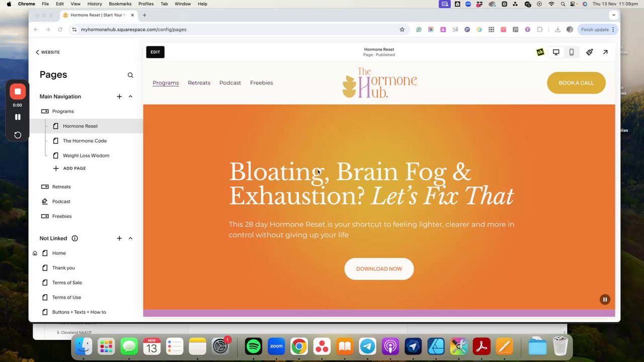Switch to desktop preview
The width and height of the screenshot is (644, 362).
click(556, 52)
